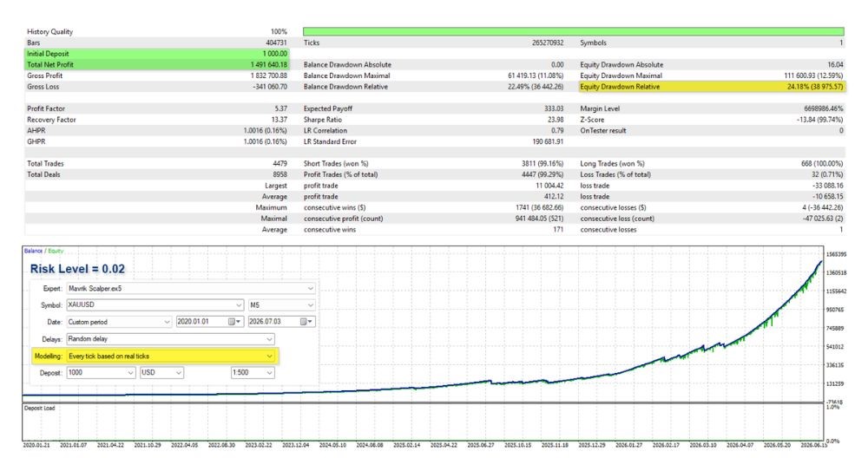
Task: Open the Modelling every tick dropdown
Action: pyautogui.click(x=170, y=357)
